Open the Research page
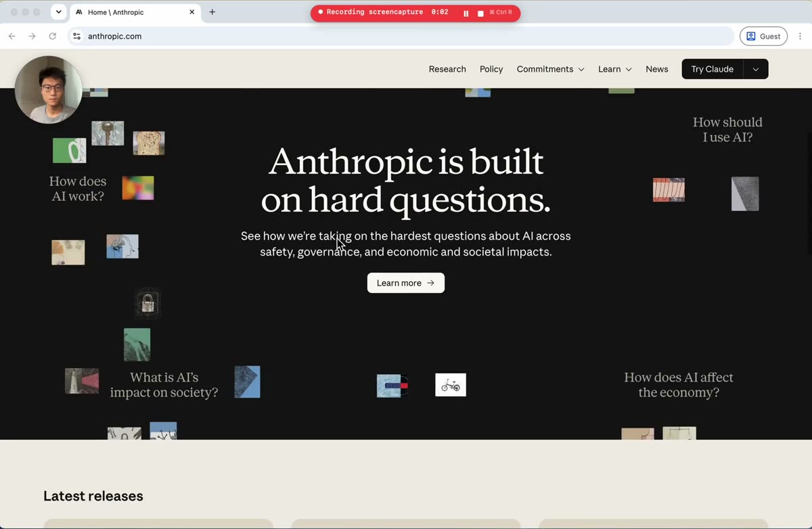This screenshot has height=529, width=812. [447, 69]
